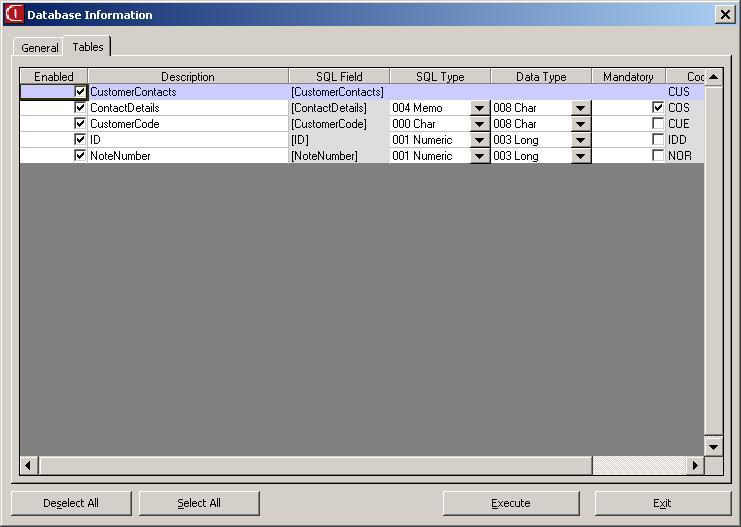Click the [ID] SQL field cell
Screen dimensions: 741x527
click(339, 140)
